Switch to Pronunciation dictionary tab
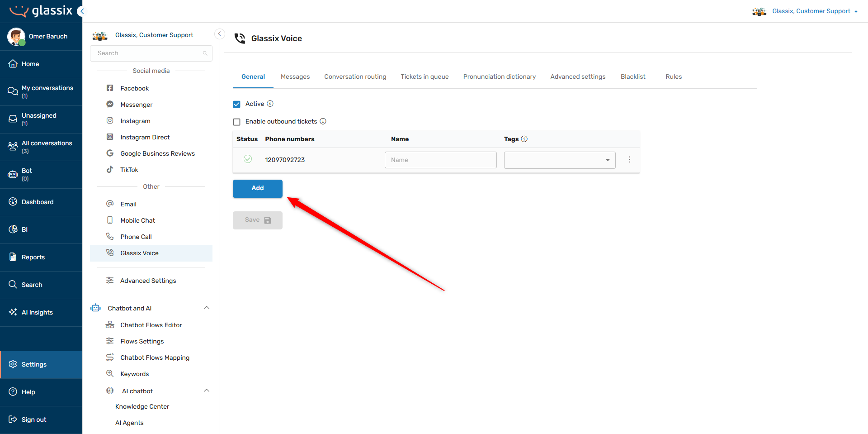This screenshot has width=868, height=434. click(500, 76)
